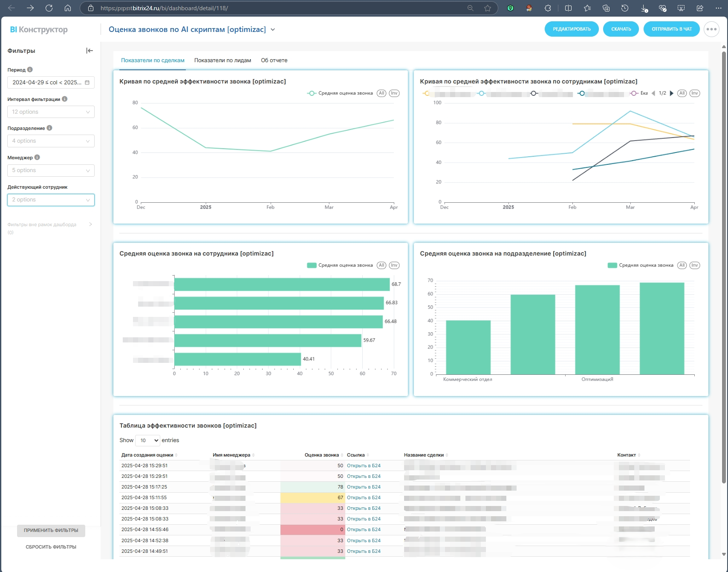Open the Show entries count selector

pos(148,440)
